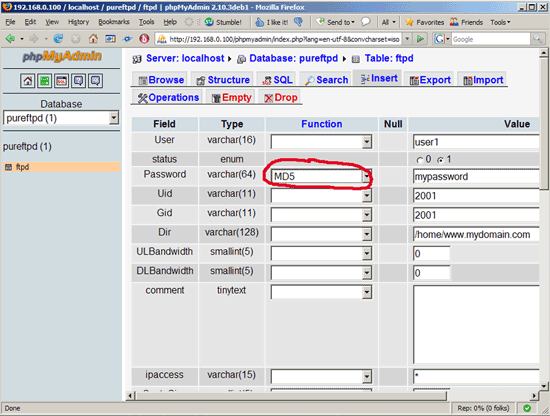This screenshot has width=550, height=416.
Task: Open the SQL query window icon in sidebar
Action: click(61, 81)
